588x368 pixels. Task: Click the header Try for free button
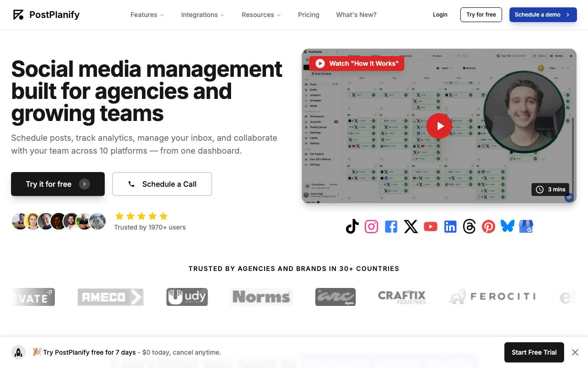481,15
